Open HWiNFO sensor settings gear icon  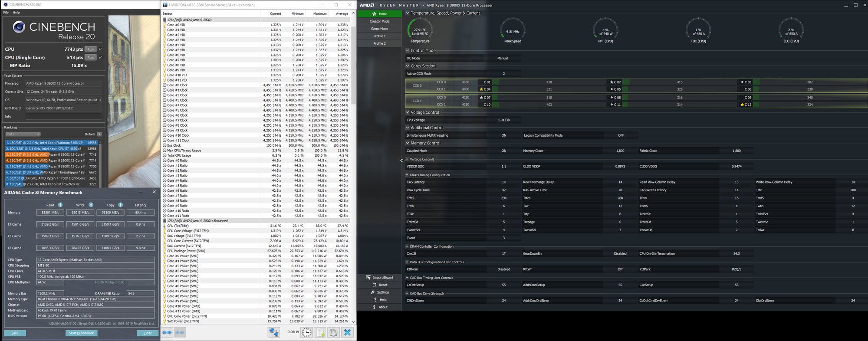[333, 332]
